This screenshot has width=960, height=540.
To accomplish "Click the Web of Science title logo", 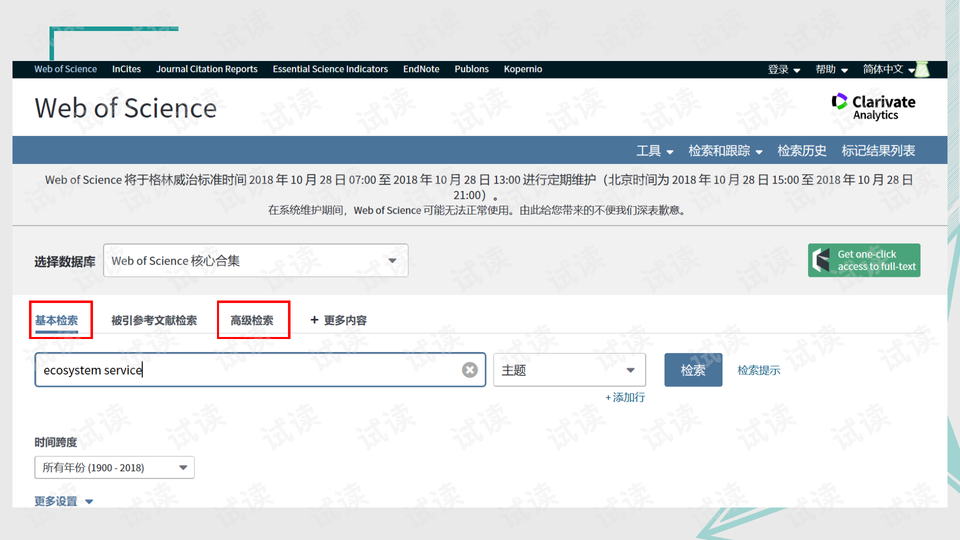I will 126,108.
